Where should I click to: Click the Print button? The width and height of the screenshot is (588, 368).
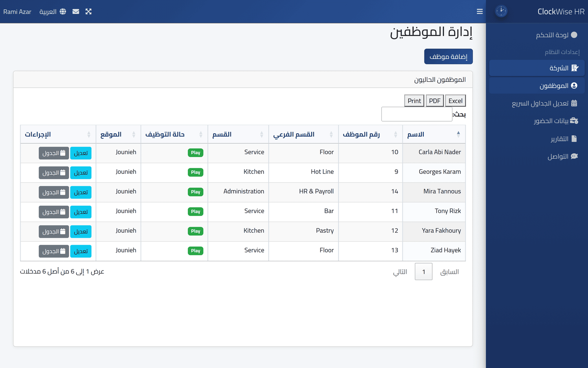pyautogui.click(x=414, y=101)
